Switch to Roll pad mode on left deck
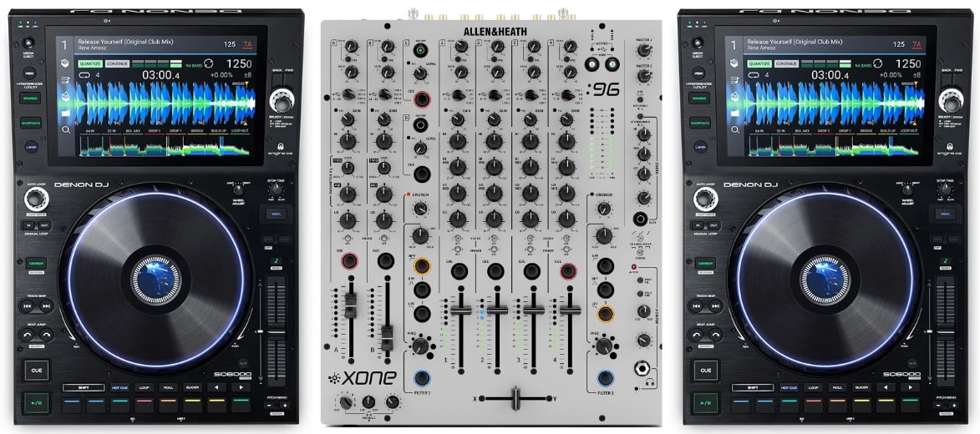Viewport: 980px width, 434px height. [167, 387]
